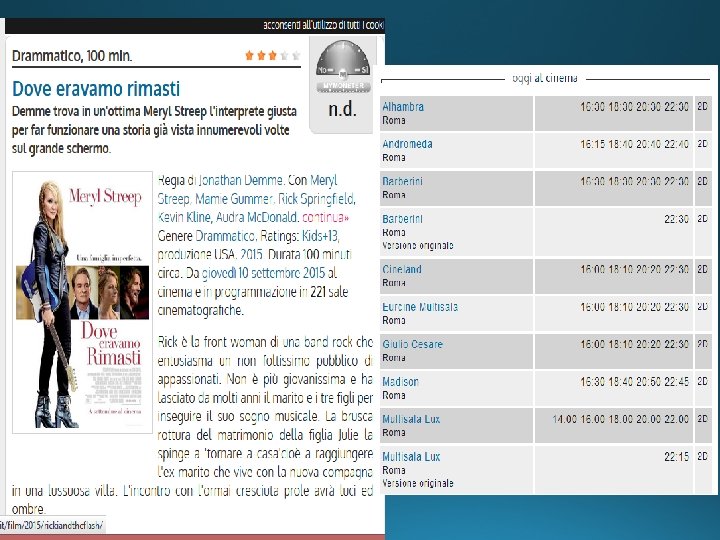The image size is (720, 540).
Task: Click 2D label in Alhambra row
Action: point(703,106)
